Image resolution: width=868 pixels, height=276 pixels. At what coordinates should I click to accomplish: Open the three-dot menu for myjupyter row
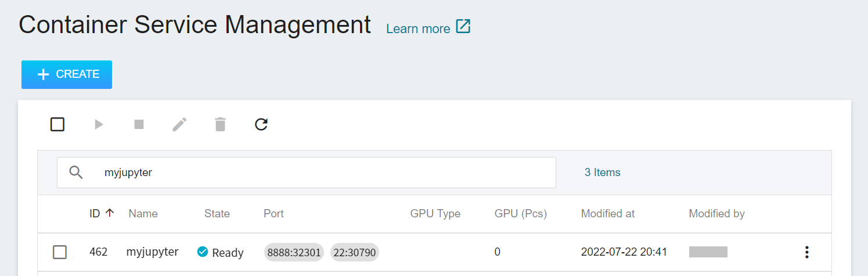[806, 252]
